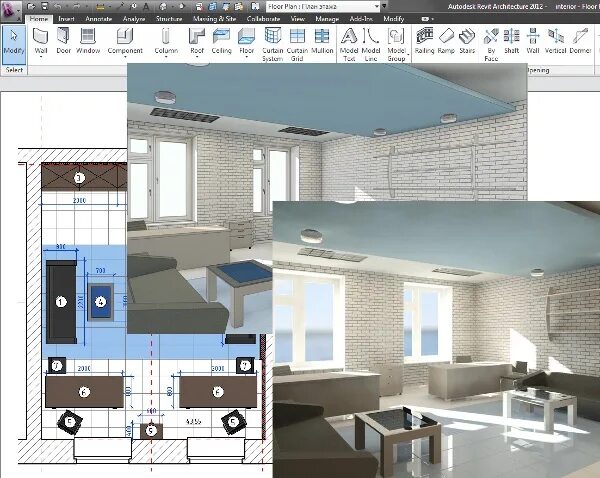Open the View ribbon tab
Screen dimensions: 600x478
(297, 19)
